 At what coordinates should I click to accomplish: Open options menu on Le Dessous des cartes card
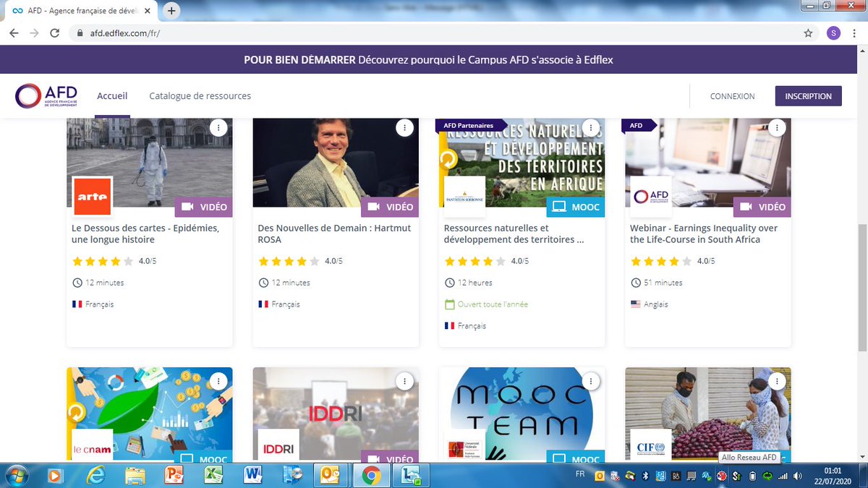(218, 127)
